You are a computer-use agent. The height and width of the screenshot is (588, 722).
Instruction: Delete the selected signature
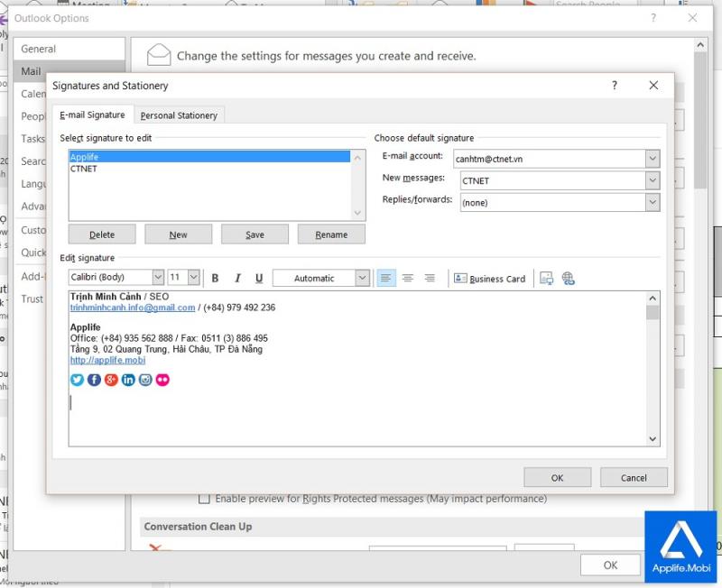point(102,234)
